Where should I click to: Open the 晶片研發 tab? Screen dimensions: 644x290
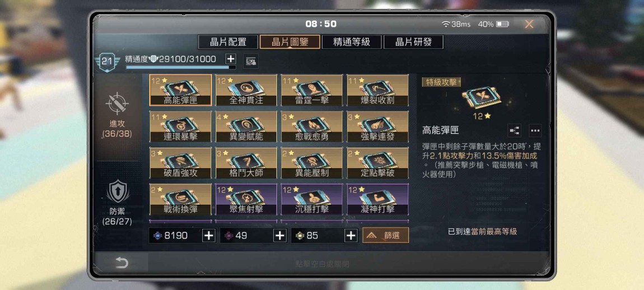[x=414, y=42]
